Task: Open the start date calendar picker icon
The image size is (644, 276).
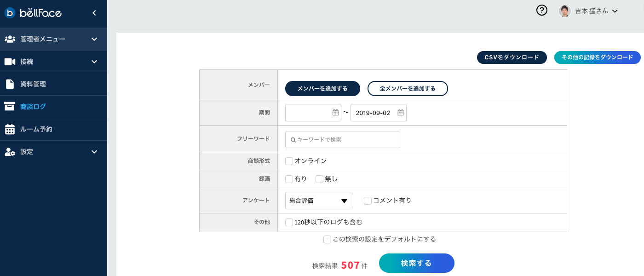Action: [x=335, y=113]
